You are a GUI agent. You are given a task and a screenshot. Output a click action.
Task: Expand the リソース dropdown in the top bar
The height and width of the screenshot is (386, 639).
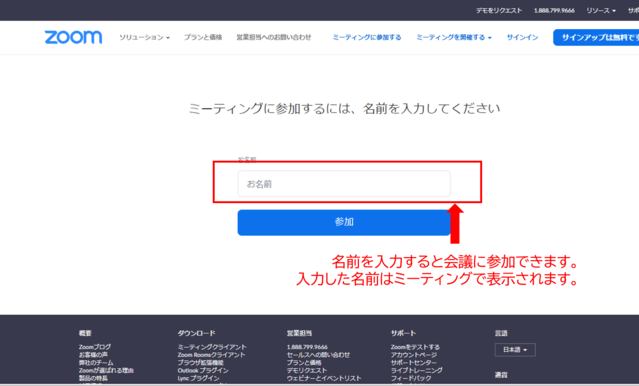click(x=601, y=11)
